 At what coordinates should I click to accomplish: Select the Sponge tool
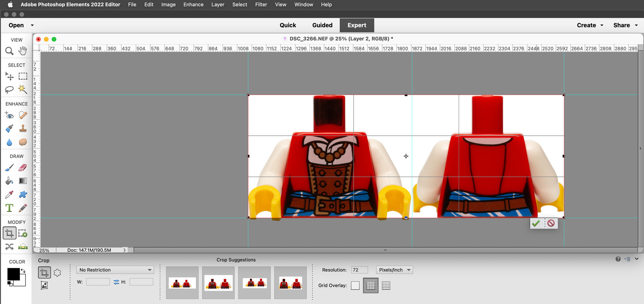click(x=23, y=142)
